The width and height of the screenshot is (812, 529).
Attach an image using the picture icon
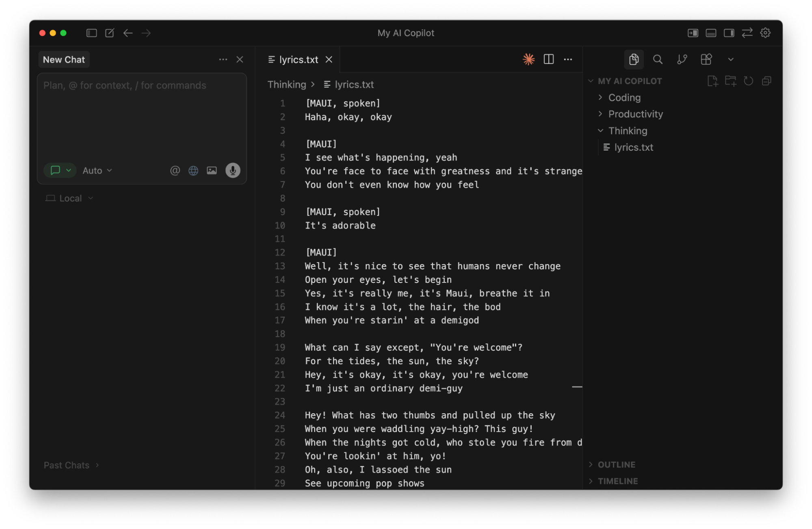click(212, 170)
